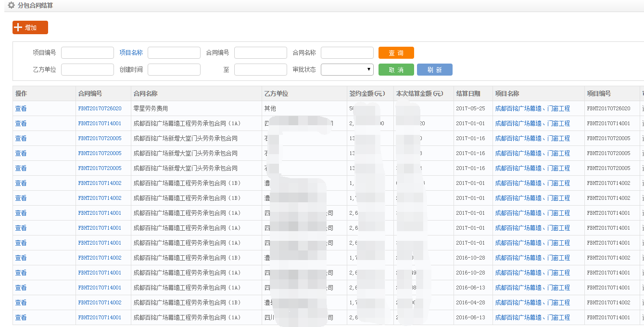The width and height of the screenshot is (644, 327).
Task: Sort by the 结算日期 column header
Action: pos(468,93)
